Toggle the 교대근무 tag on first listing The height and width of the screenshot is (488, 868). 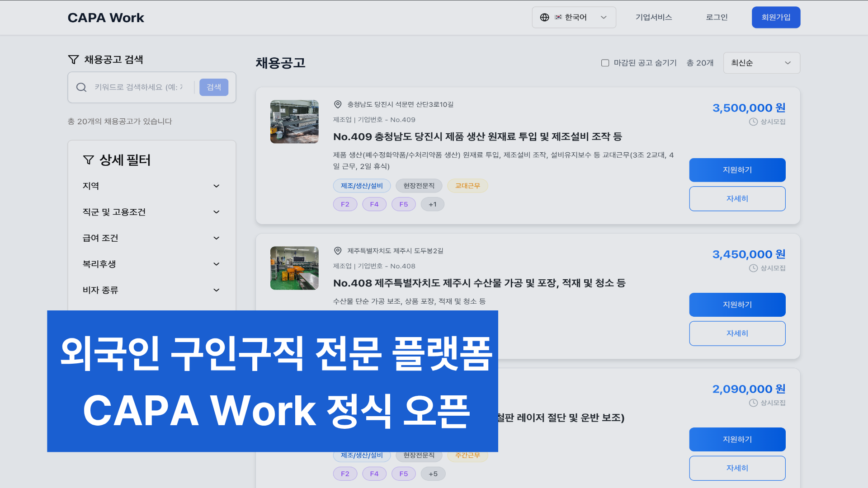[467, 186]
